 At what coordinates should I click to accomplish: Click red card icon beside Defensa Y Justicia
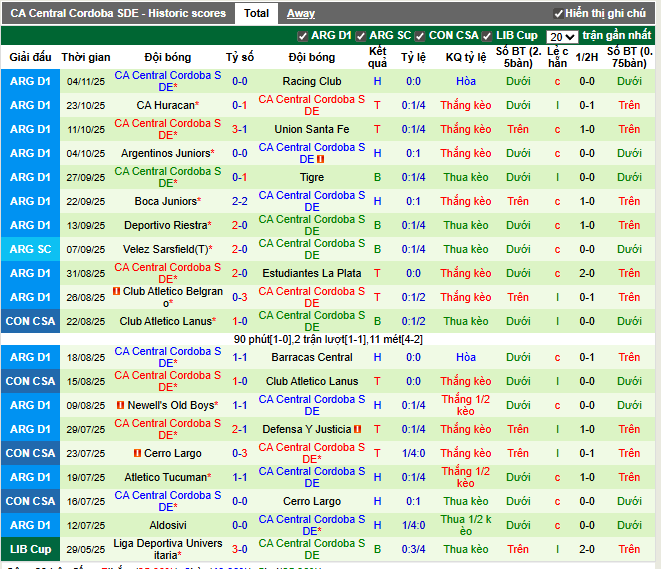pyautogui.click(x=357, y=429)
